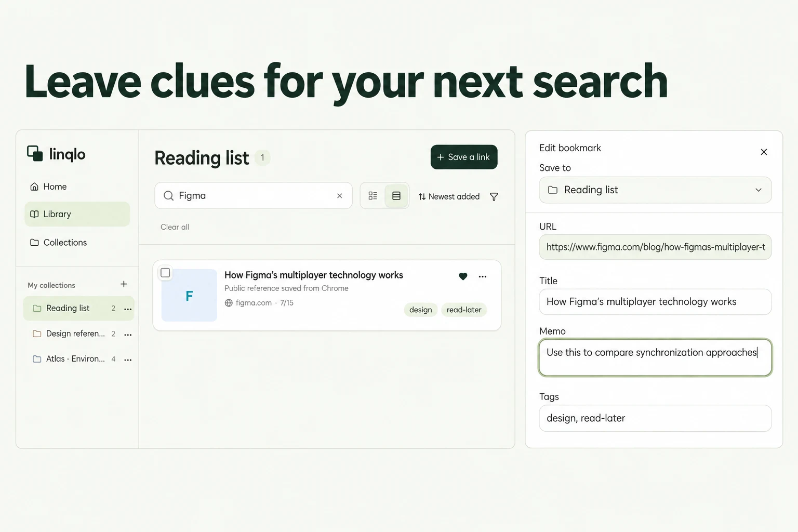Screen dimensions: 798x532
Task: Click the result count badge showing 1
Action: pos(262,157)
